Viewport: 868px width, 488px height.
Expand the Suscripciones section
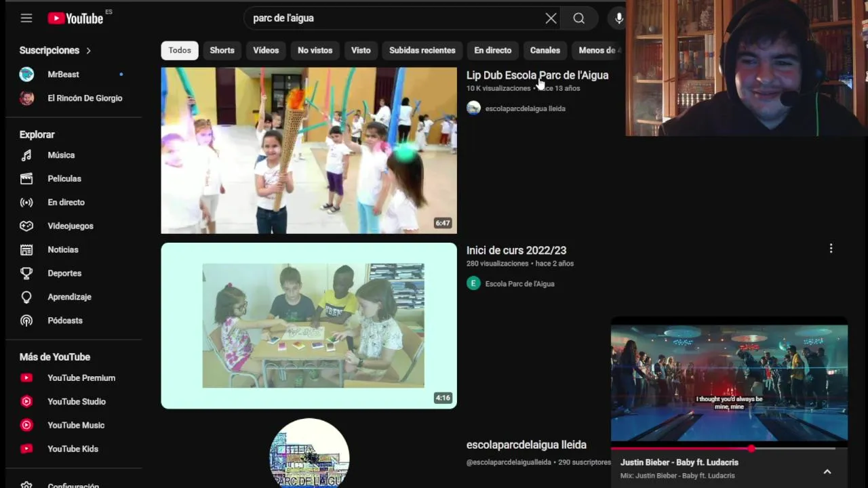pyautogui.click(x=56, y=50)
